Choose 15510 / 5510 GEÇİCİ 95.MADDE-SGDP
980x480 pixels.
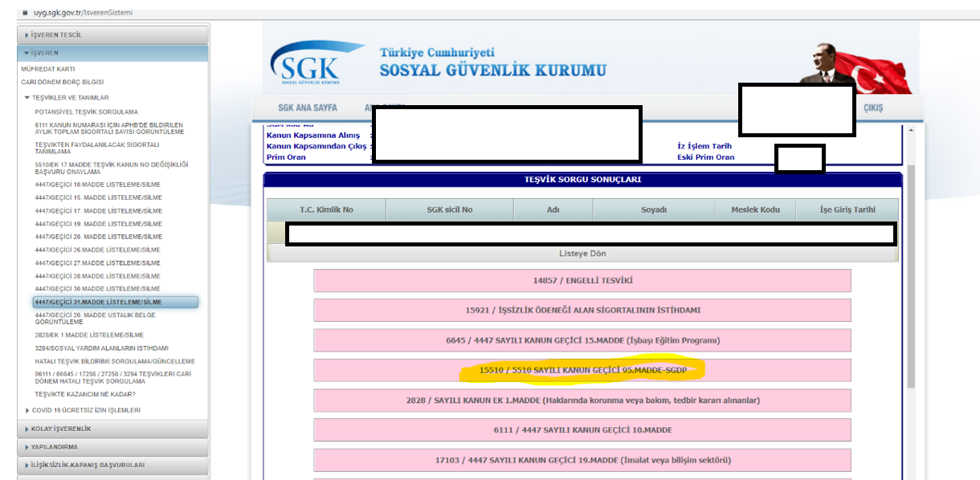coord(582,370)
